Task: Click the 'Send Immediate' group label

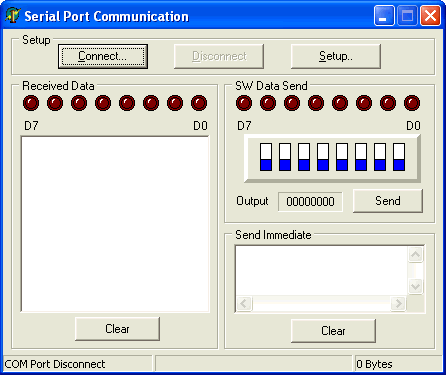Action: 273,235
